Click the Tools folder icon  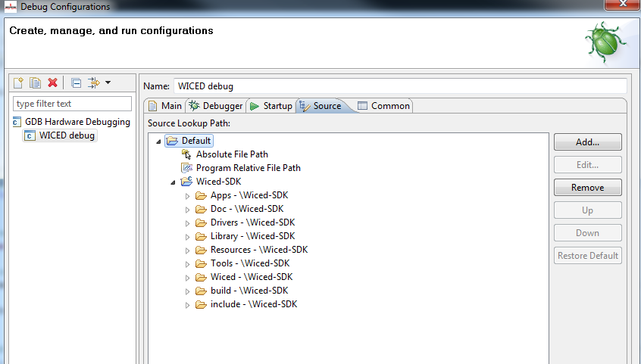click(201, 263)
